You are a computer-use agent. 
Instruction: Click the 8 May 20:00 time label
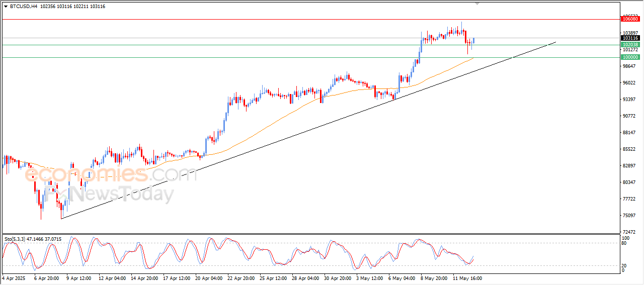[x=433, y=277]
